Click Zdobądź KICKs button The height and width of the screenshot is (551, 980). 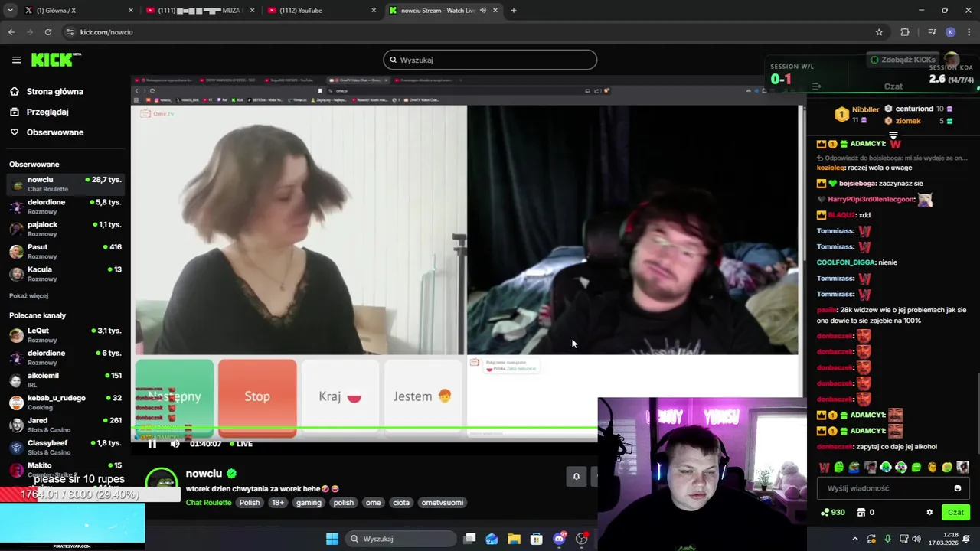point(902,60)
